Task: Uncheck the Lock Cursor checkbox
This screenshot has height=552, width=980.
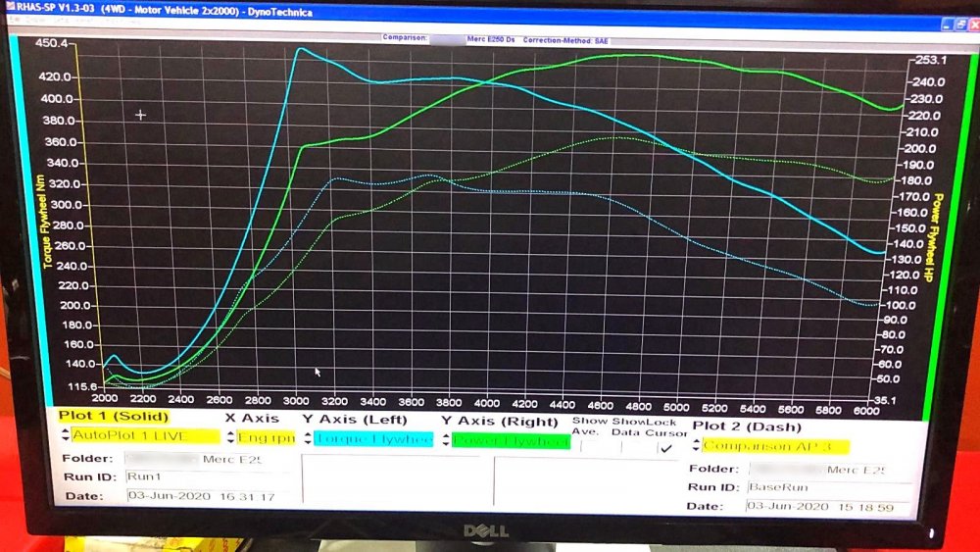Action: (666, 448)
